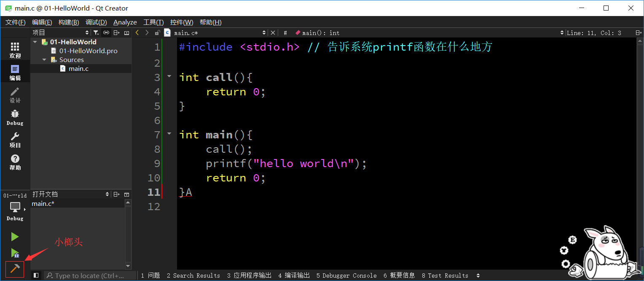Go back with the yellow left arrow
Screen dimensions: 644x281
click(x=137, y=32)
